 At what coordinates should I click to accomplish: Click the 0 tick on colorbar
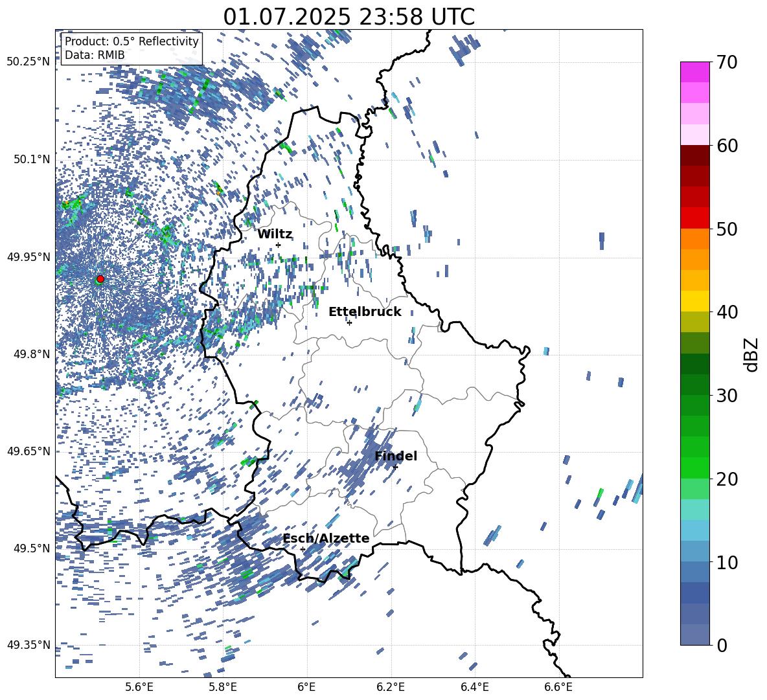pyautogui.click(x=722, y=645)
